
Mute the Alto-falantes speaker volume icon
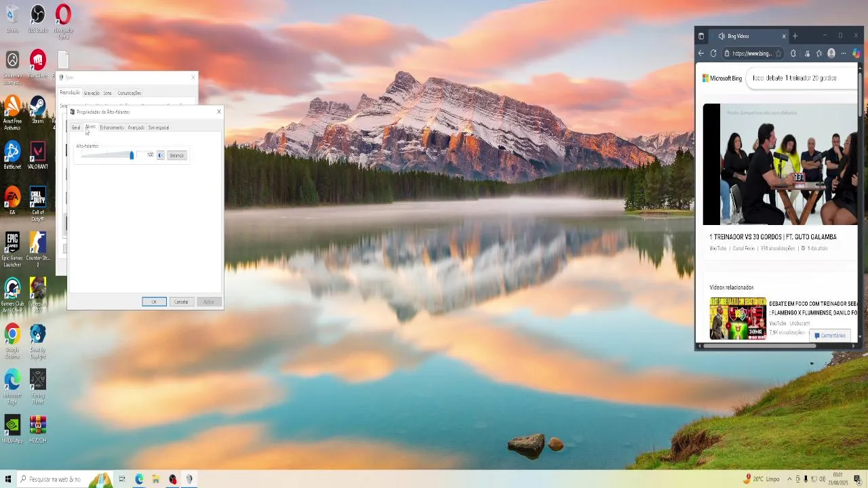161,155
